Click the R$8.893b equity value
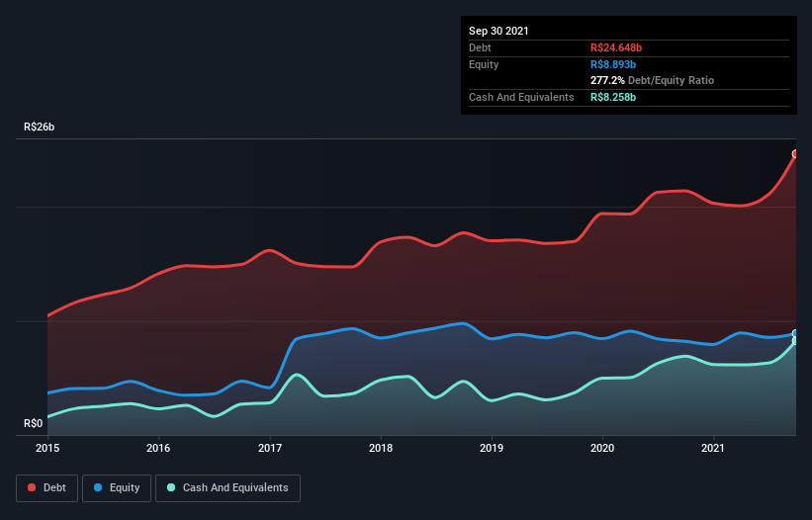The height and width of the screenshot is (520, 812). pos(613,64)
